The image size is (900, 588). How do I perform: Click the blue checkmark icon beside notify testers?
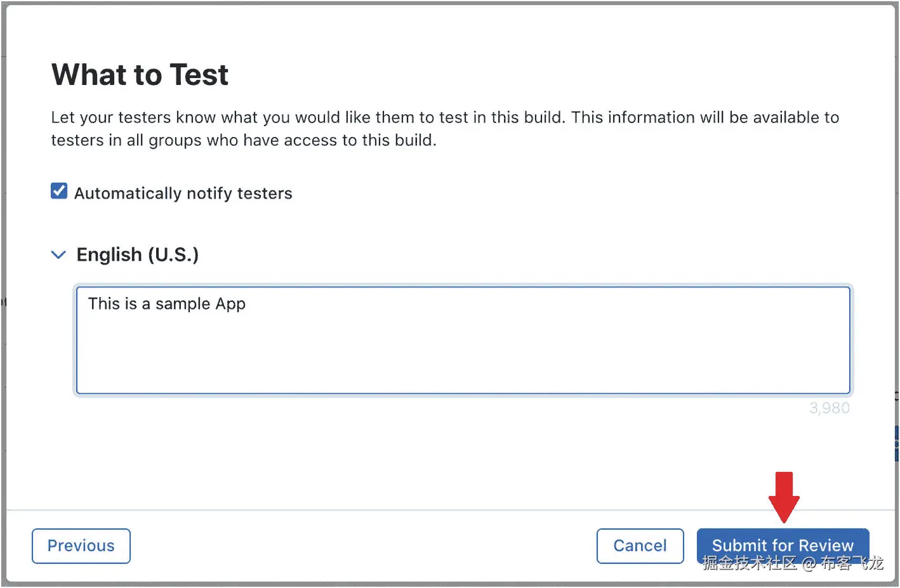[x=59, y=191]
